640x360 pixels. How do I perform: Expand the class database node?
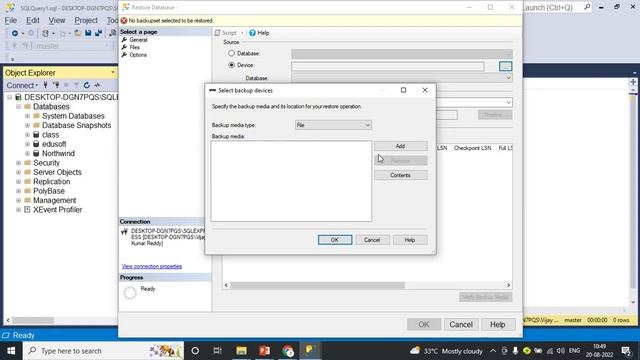pos(27,135)
